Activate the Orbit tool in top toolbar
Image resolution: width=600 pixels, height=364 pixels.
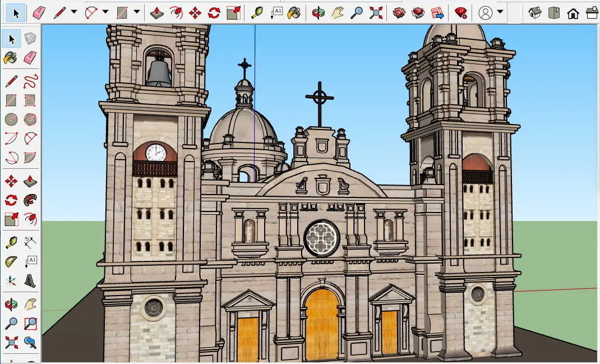pyautogui.click(x=318, y=13)
